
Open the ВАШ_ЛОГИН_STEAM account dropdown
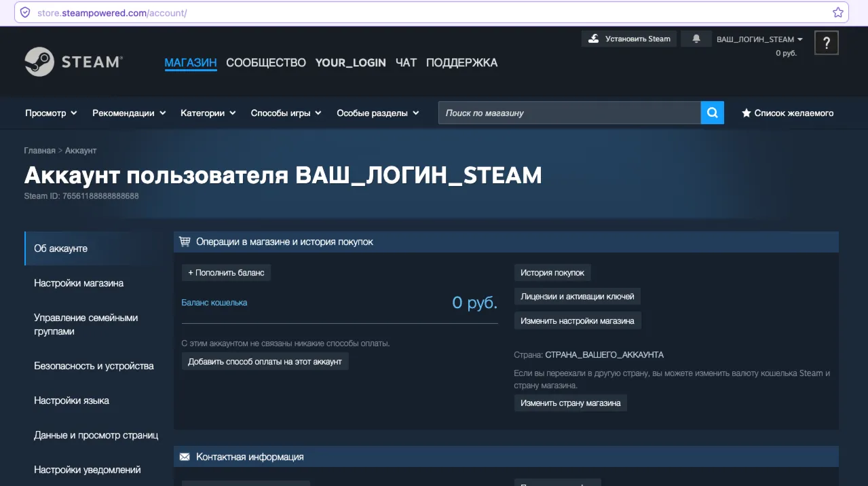759,39
